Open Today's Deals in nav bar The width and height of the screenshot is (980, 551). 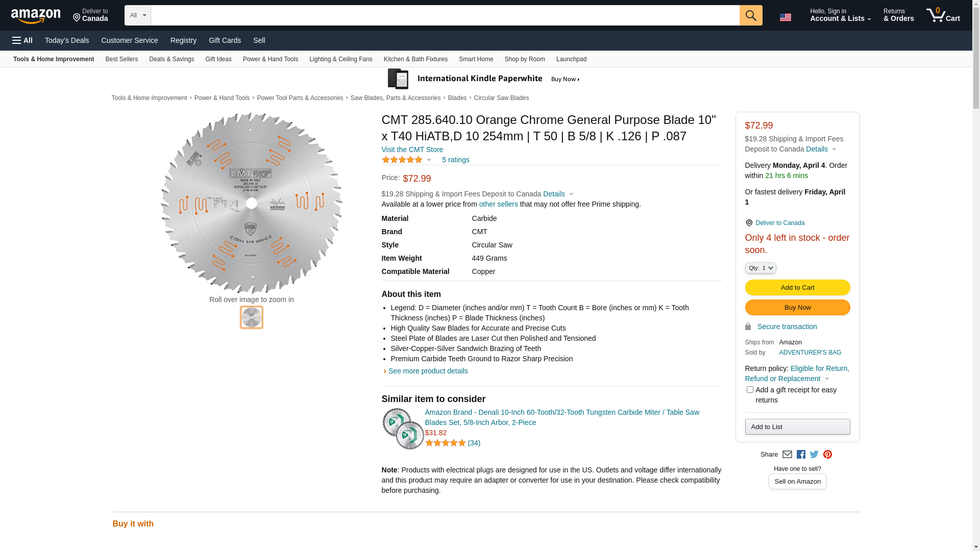[67, 40]
